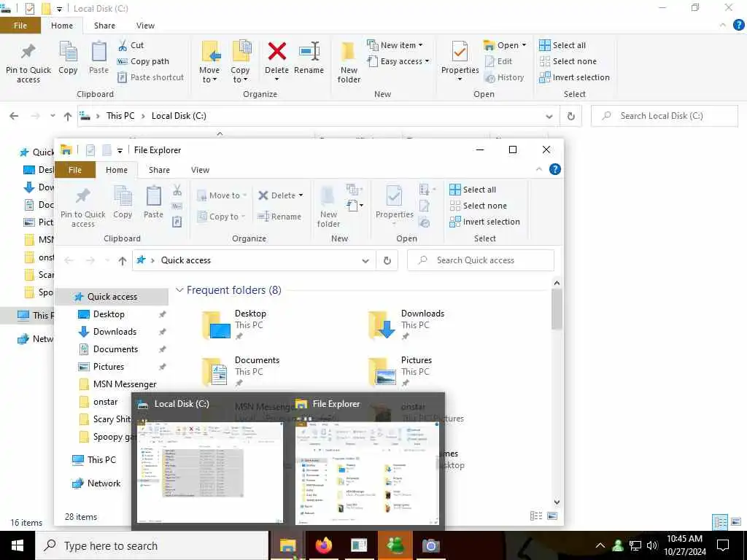Click Select all in Local Disk ribbon
Image resolution: width=747 pixels, height=560 pixels.
pyautogui.click(x=562, y=45)
